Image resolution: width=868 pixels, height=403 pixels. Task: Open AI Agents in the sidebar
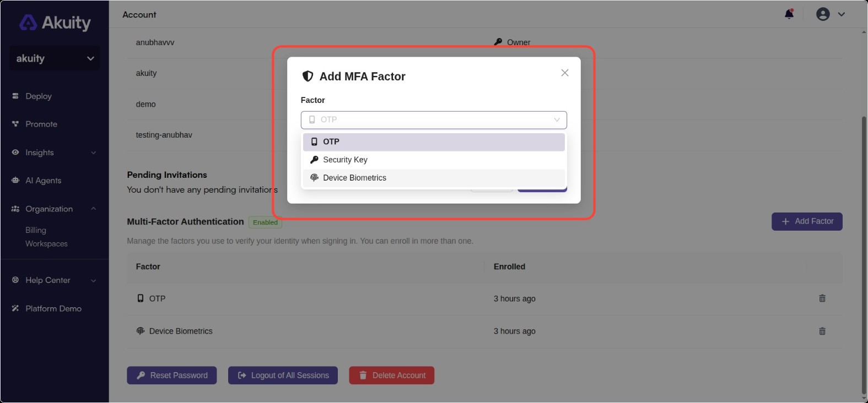[43, 181]
